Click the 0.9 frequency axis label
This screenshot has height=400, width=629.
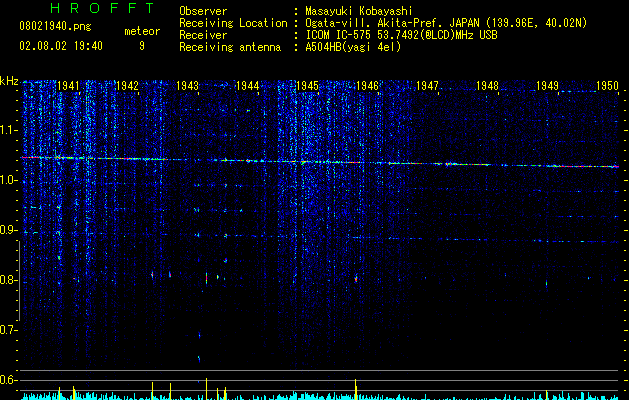pos(8,230)
